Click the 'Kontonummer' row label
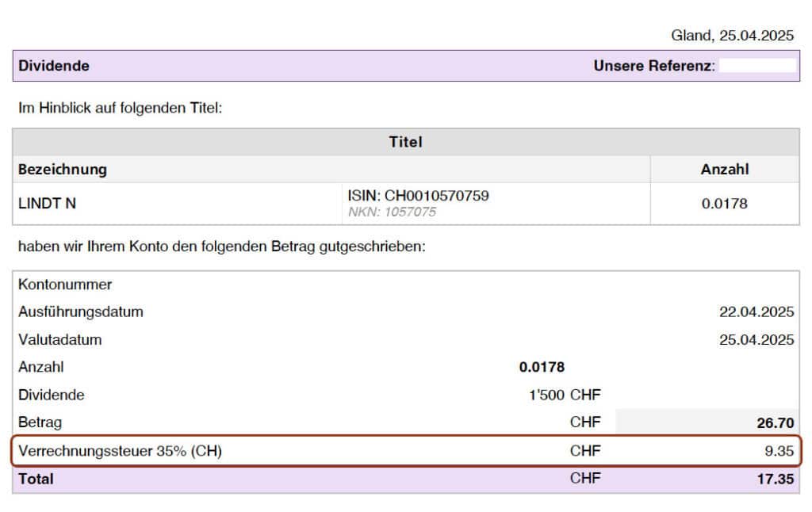The height and width of the screenshot is (512, 812). click(65, 285)
